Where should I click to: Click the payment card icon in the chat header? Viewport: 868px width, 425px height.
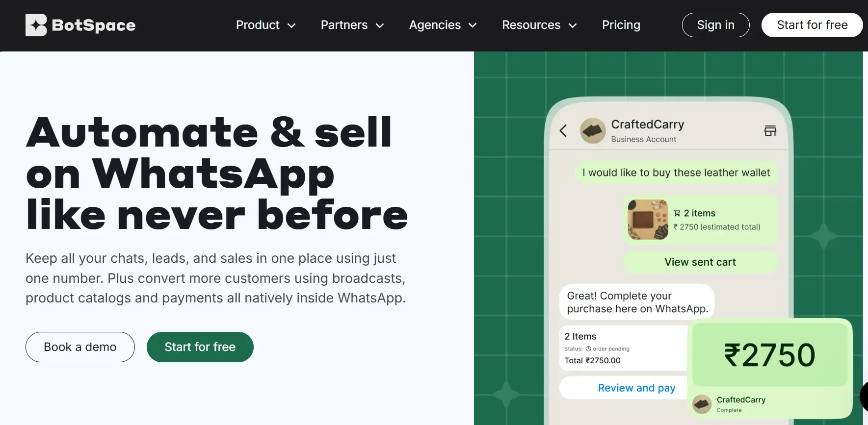(x=769, y=130)
